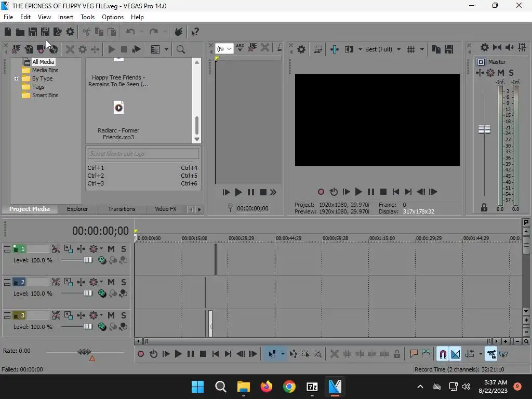
Task: Mute track 2 with M button
Action: (x=111, y=282)
